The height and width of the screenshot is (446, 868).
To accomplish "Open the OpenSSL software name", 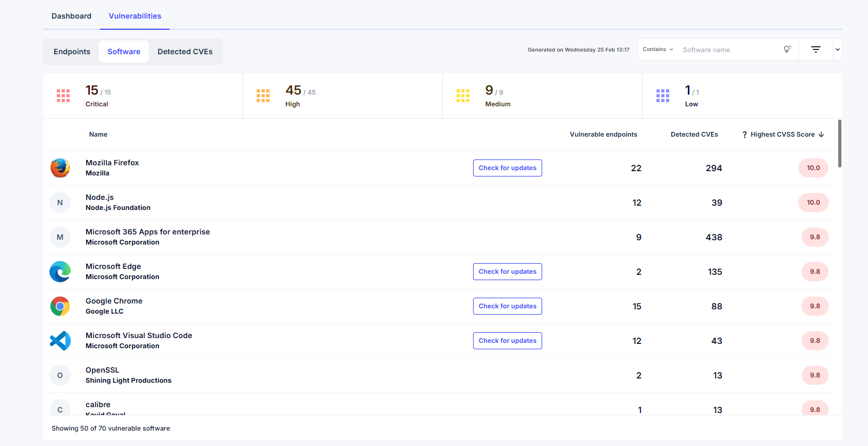I will [x=102, y=370].
